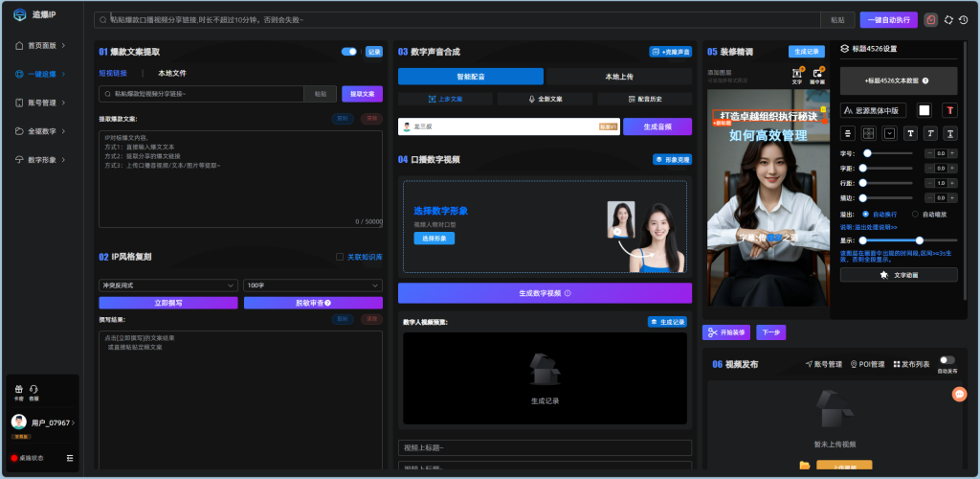Click the history clock icon at top right
Image resolution: width=980 pixels, height=479 pixels.
click(964, 20)
